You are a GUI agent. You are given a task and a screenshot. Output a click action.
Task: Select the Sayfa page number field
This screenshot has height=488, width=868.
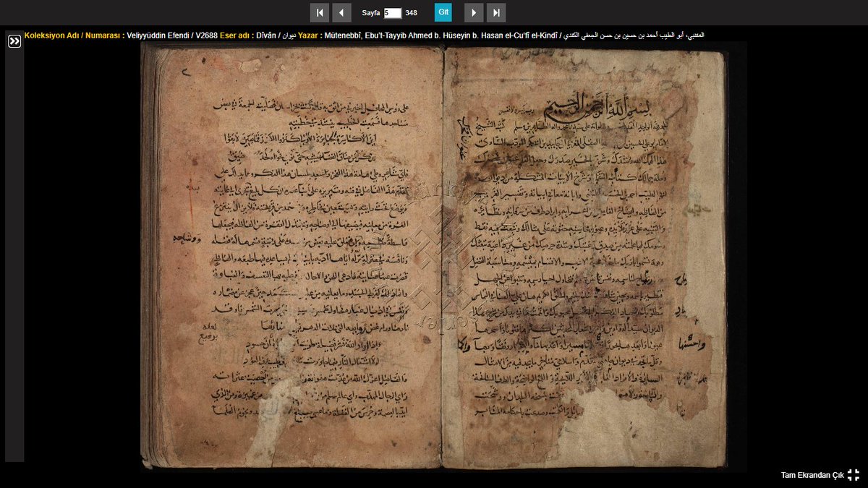[x=391, y=12]
